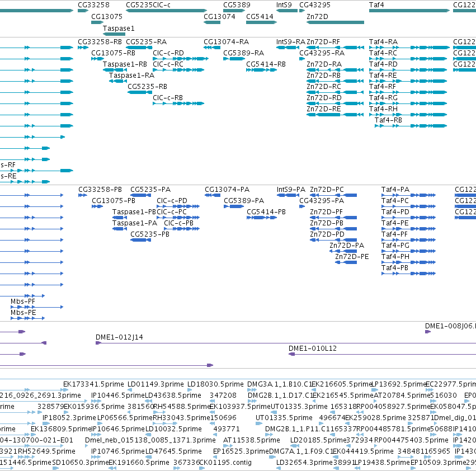The height and width of the screenshot is (471, 476).
Task: Select the LD20185.5prime EST label
Action: (318, 440)
